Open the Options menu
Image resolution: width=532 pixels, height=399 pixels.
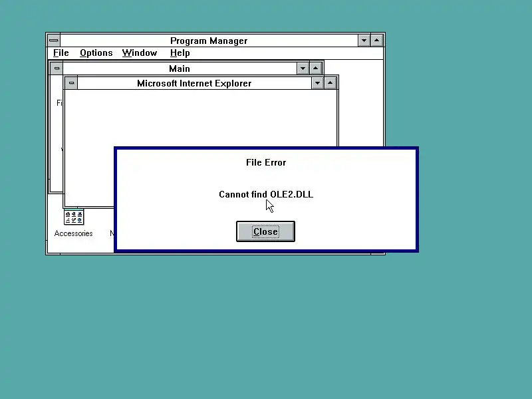tap(96, 53)
